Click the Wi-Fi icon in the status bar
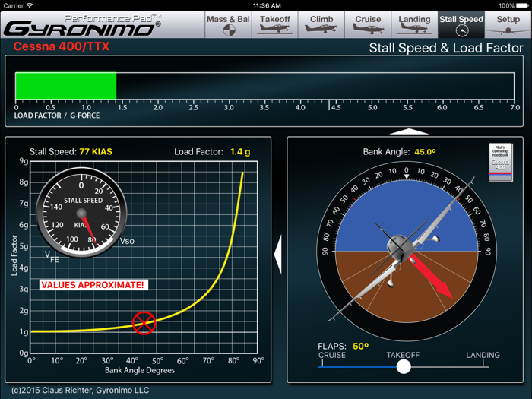Image resolution: width=532 pixels, height=399 pixels. [30, 5]
